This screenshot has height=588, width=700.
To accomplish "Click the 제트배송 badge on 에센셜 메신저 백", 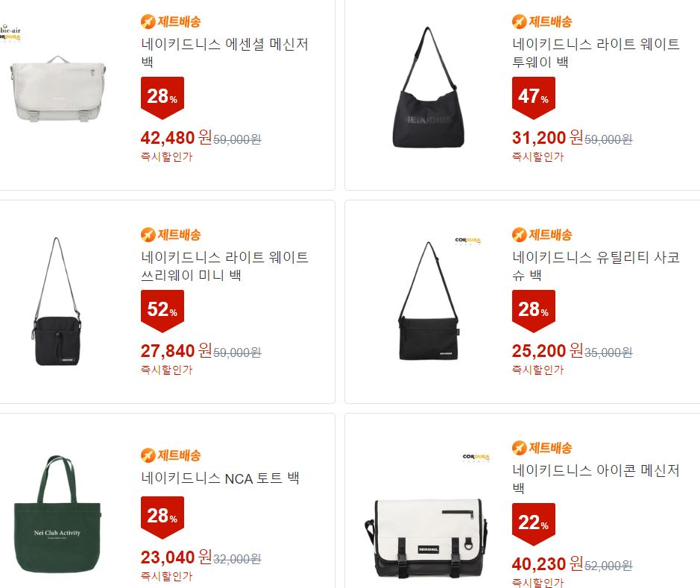I will [x=171, y=22].
